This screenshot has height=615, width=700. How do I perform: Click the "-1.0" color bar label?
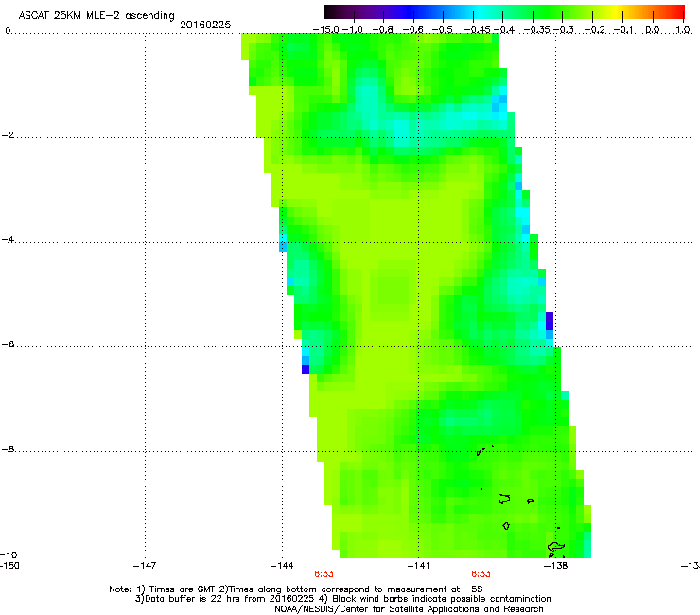tap(352, 30)
